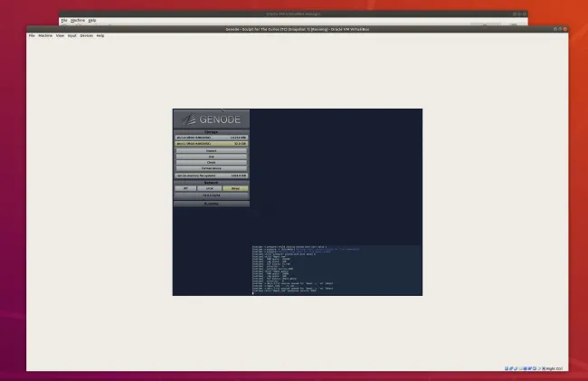This screenshot has height=381, width=588.
Task: Click hard disk activity icon in status bar
Action: (x=506, y=368)
